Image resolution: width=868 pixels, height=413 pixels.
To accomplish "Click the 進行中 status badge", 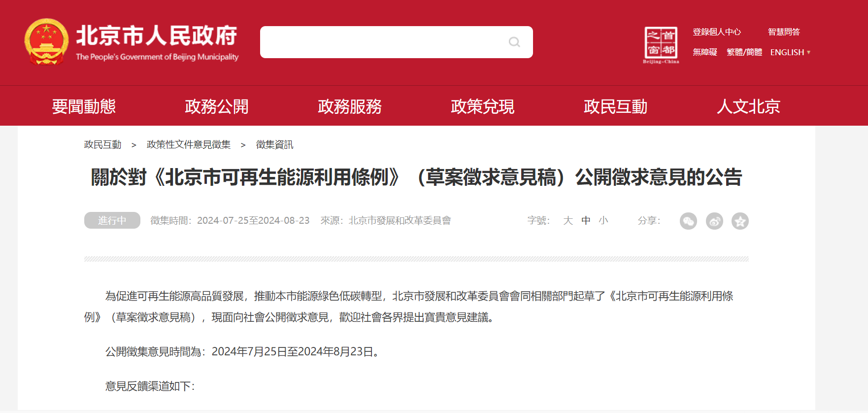I will pos(112,220).
